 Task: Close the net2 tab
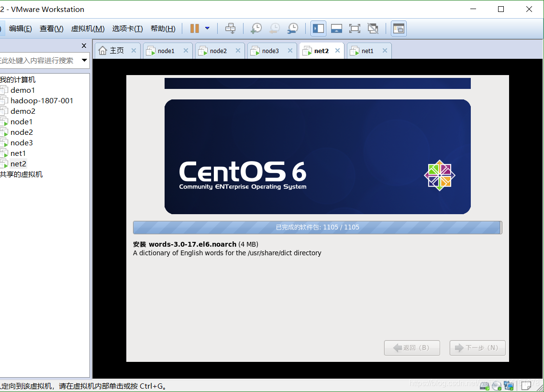pyautogui.click(x=337, y=51)
